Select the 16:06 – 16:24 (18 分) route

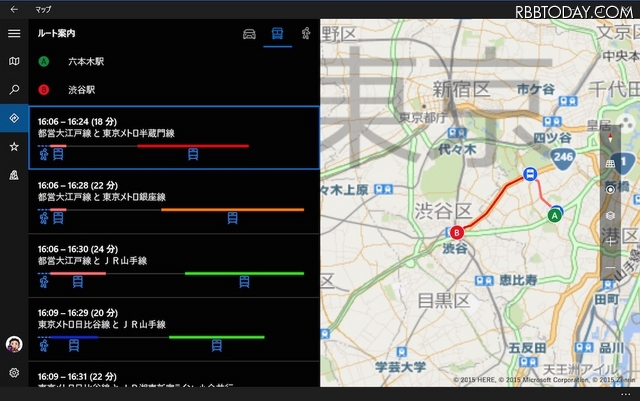(174, 138)
